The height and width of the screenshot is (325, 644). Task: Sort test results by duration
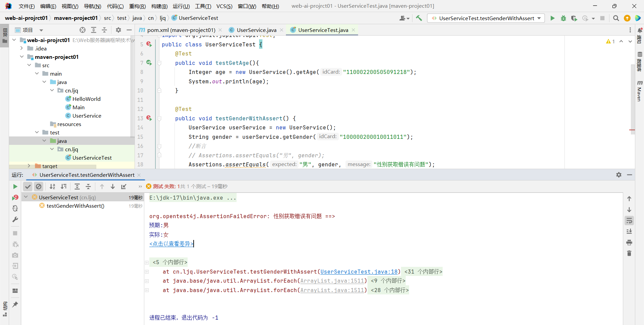click(63, 187)
